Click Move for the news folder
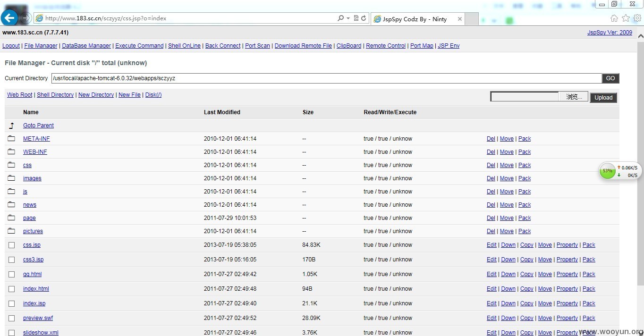The width and height of the screenshot is (644, 336). [507, 205]
